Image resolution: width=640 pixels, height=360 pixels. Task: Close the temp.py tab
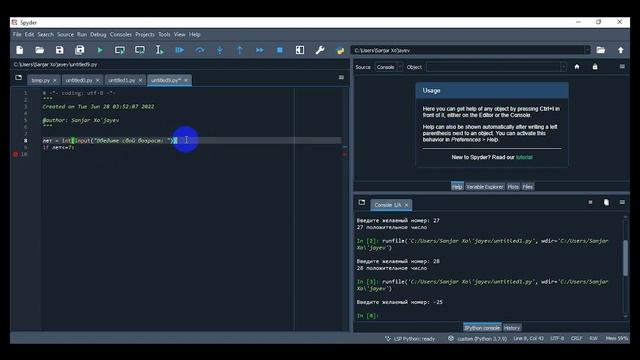[55, 80]
